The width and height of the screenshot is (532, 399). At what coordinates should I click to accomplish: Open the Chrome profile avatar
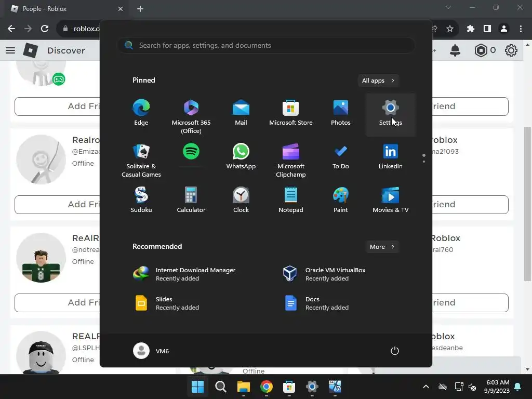(x=504, y=29)
